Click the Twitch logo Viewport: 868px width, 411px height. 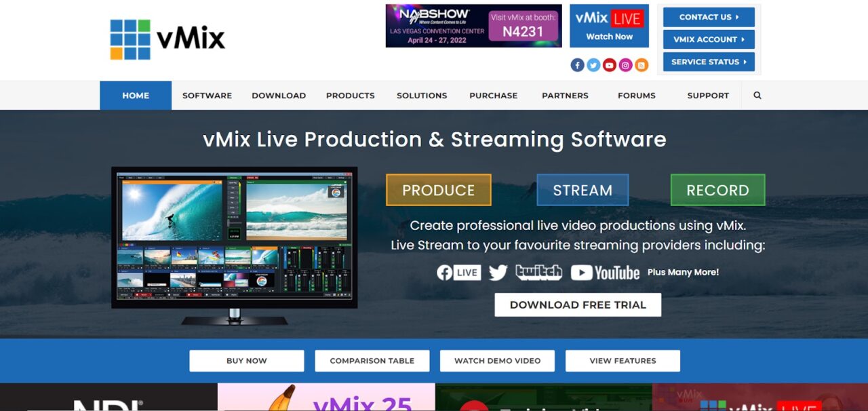pyautogui.click(x=539, y=273)
